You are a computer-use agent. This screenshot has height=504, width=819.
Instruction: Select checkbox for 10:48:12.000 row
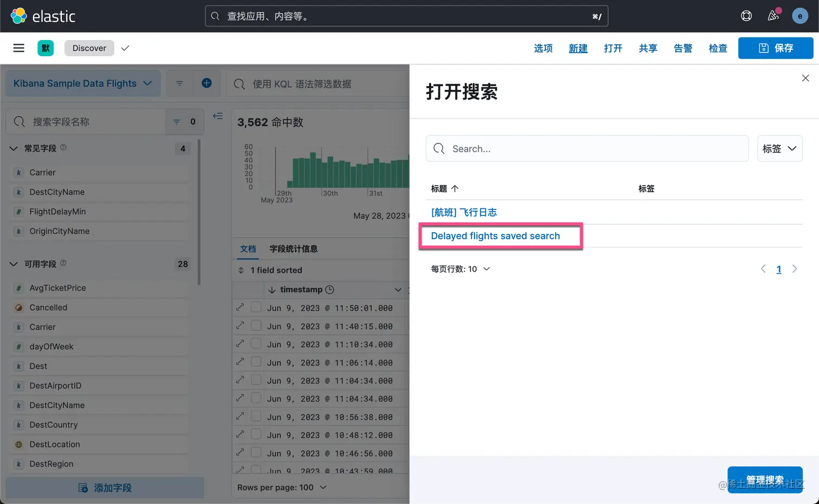(256, 434)
